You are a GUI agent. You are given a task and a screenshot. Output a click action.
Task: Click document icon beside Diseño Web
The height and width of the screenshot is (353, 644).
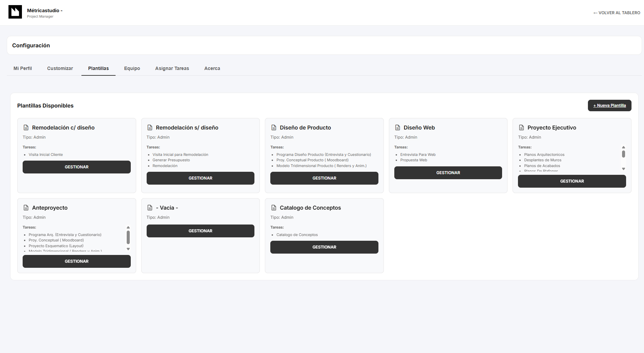[x=398, y=127]
